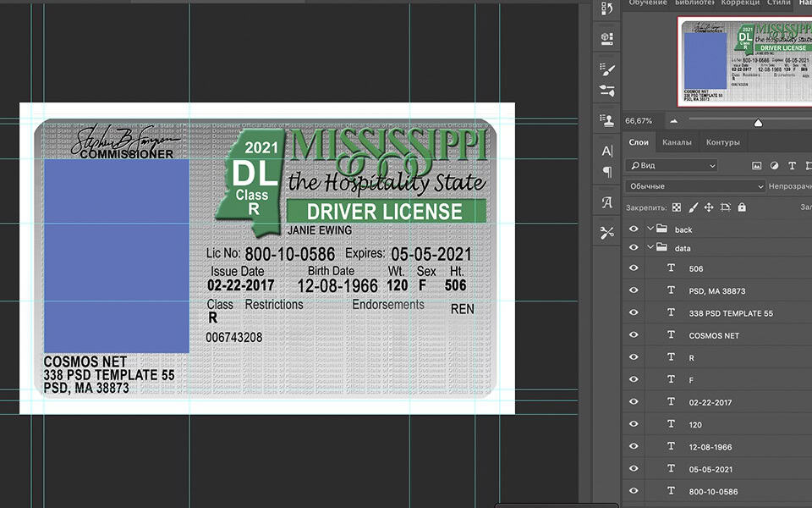Open the Tool Presets panel icon

[x=607, y=233]
